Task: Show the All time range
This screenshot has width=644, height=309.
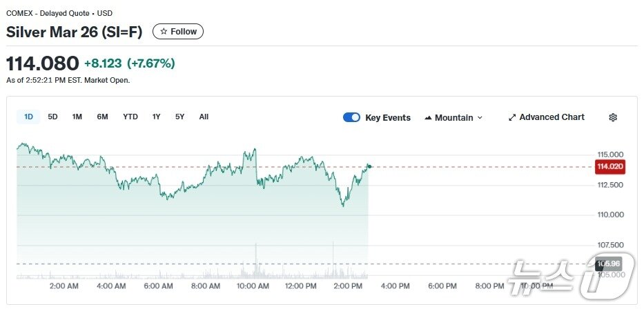Action: 204,117
